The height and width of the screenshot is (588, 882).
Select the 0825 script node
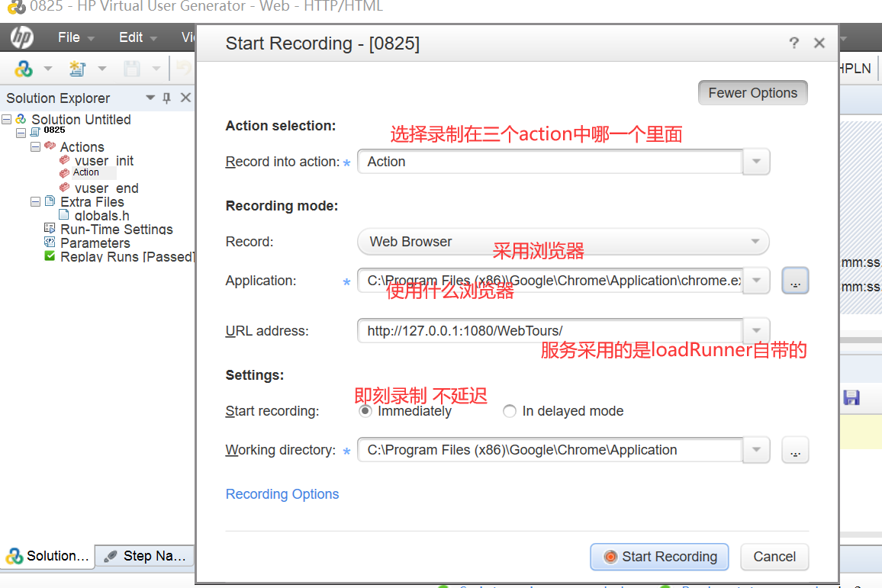(x=55, y=130)
